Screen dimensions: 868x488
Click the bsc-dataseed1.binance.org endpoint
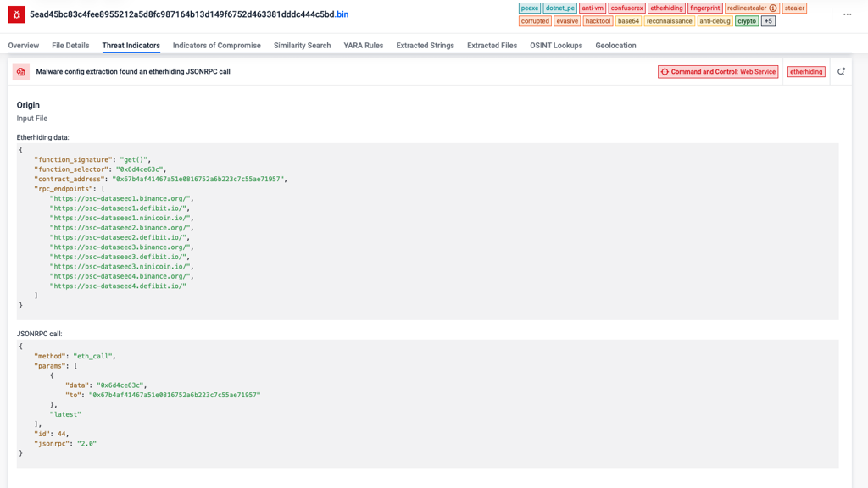coord(120,198)
